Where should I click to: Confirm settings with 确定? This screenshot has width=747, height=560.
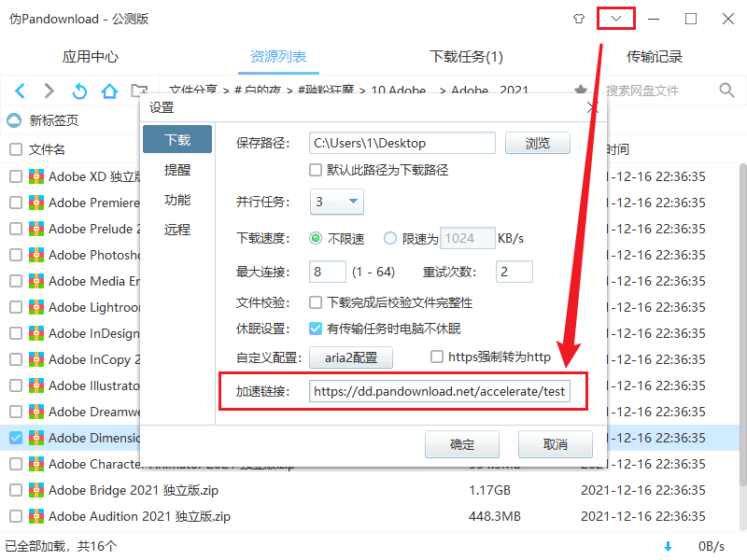coord(462,444)
